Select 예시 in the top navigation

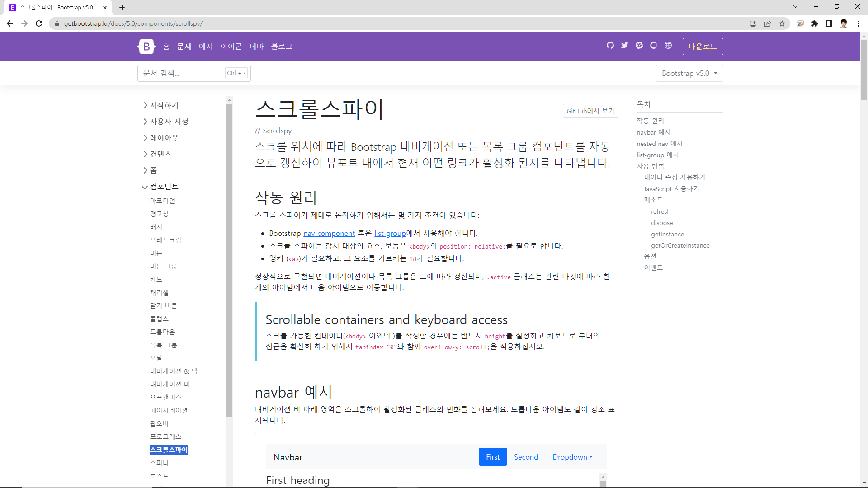click(206, 47)
